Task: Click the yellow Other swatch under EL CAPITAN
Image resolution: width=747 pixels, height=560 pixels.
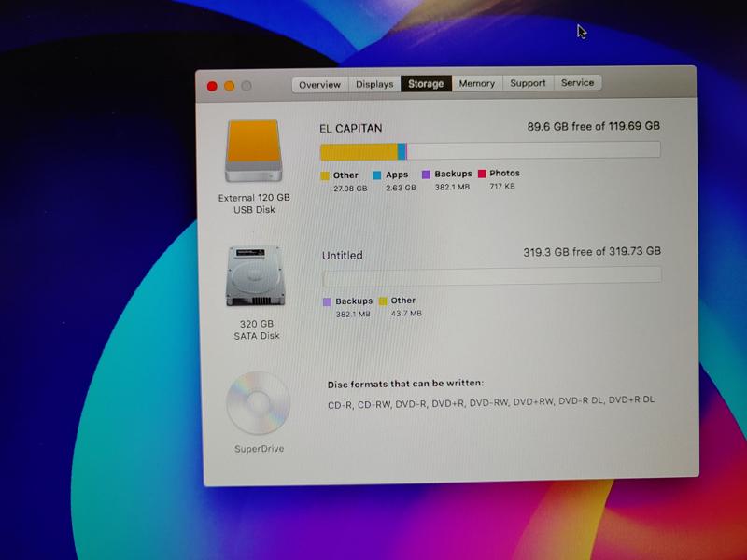Action: click(x=325, y=175)
